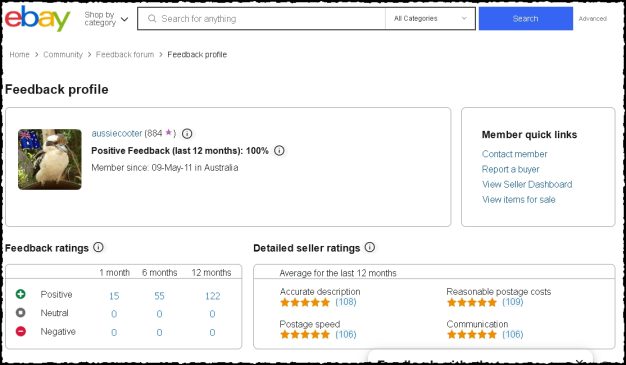Click the purple feedback star icon
Viewport: 626px width, 365px height.
[168, 132]
